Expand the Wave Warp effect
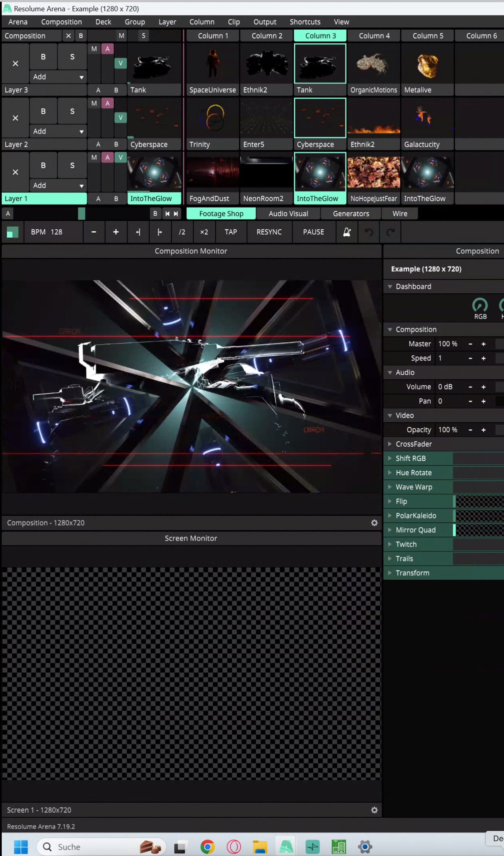The height and width of the screenshot is (856, 504). click(390, 487)
